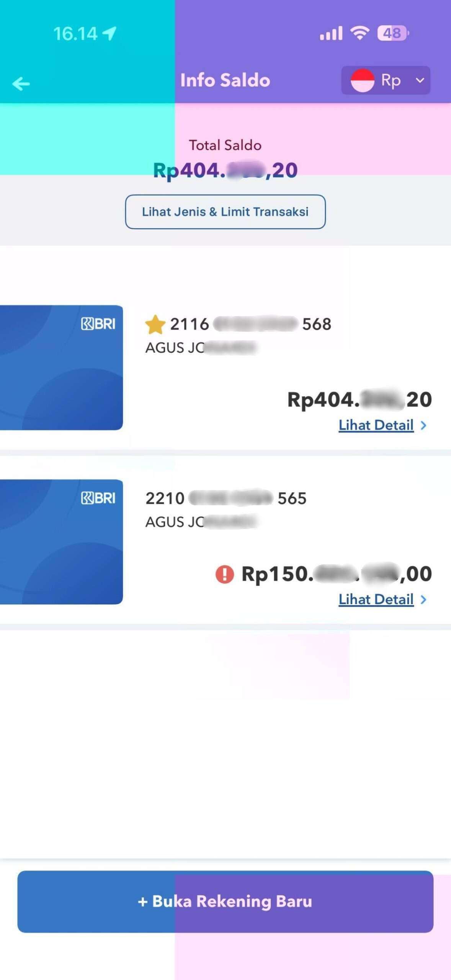Image resolution: width=451 pixels, height=980 pixels.
Task: Tap the BRI logo on first card
Action: [98, 324]
